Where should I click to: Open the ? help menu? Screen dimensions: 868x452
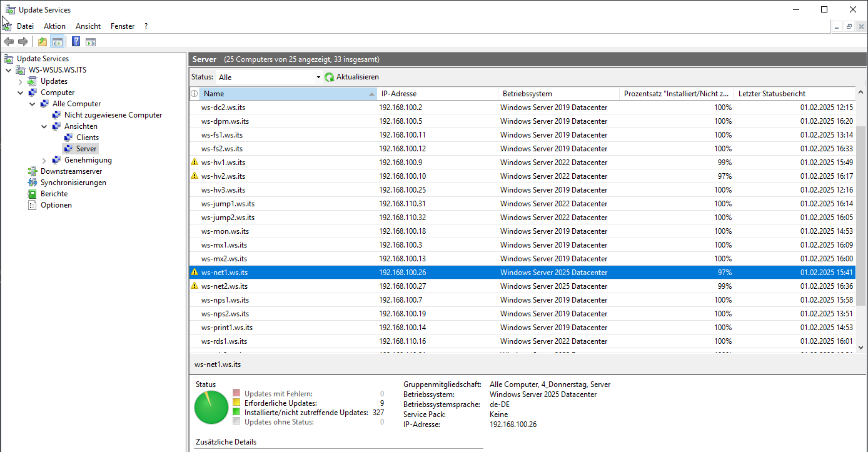(x=146, y=26)
